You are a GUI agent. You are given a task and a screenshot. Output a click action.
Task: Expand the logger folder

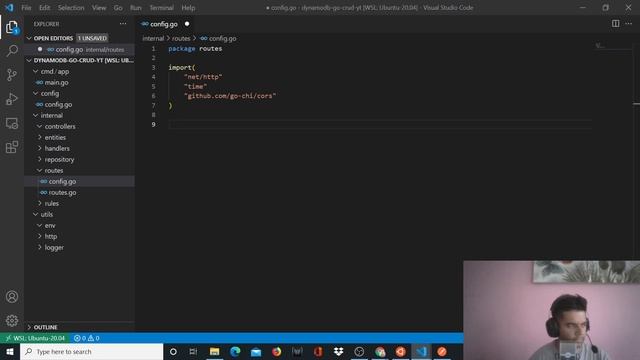[40, 247]
